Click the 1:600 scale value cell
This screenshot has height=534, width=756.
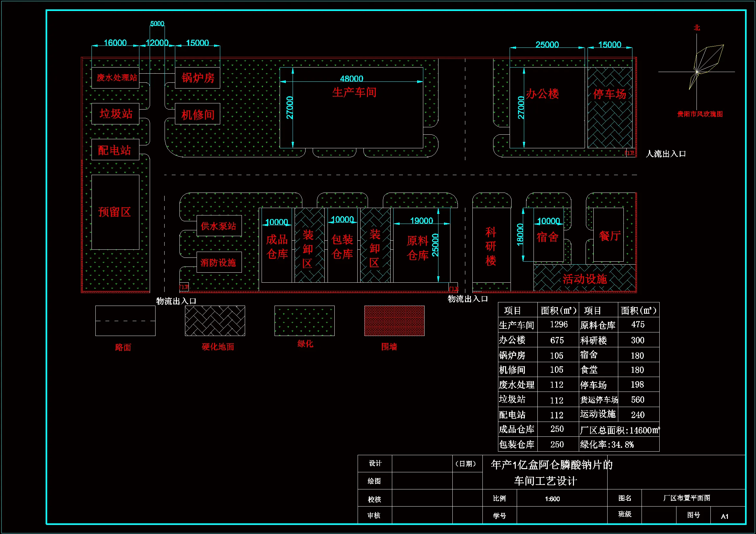point(552,499)
